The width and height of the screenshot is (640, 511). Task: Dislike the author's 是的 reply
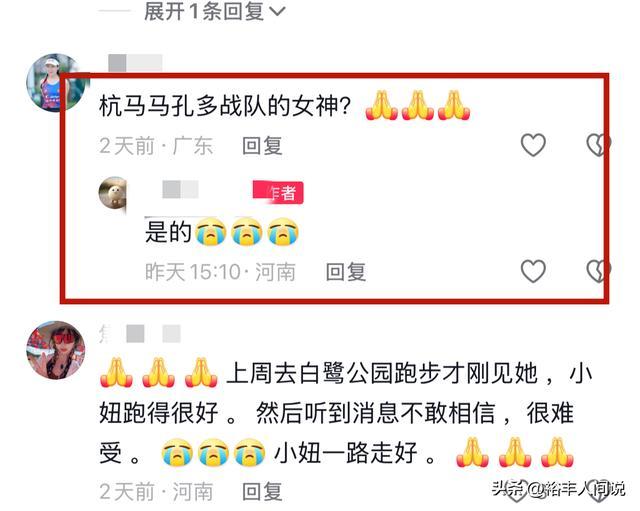point(598,271)
